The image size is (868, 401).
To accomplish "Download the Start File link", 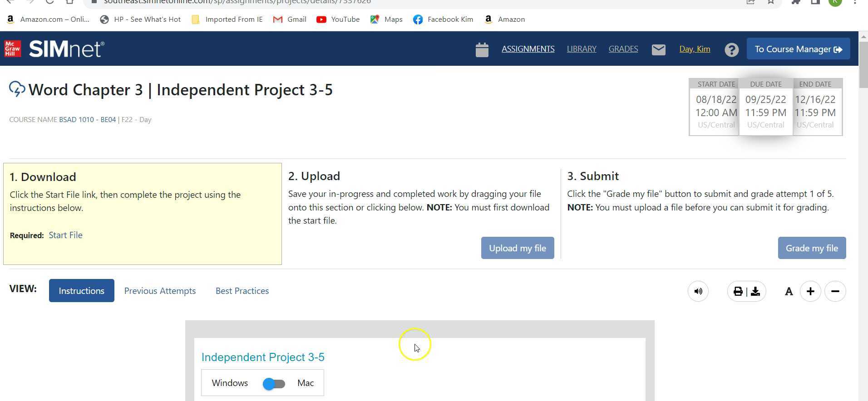I will click(65, 235).
